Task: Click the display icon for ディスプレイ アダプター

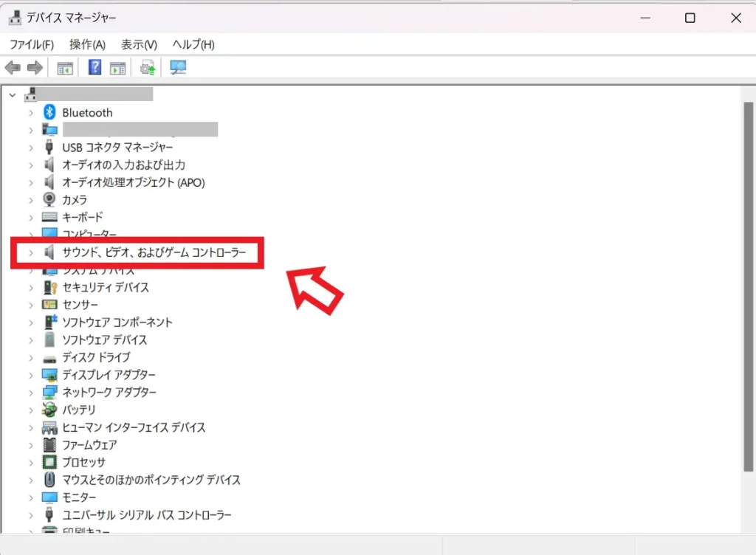Action: [x=49, y=374]
